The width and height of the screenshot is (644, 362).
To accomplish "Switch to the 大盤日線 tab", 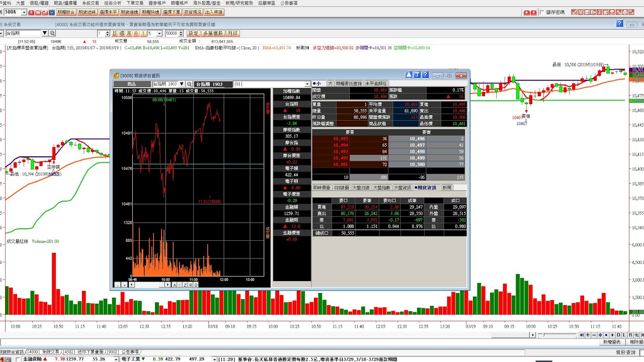I will [361, 188].
